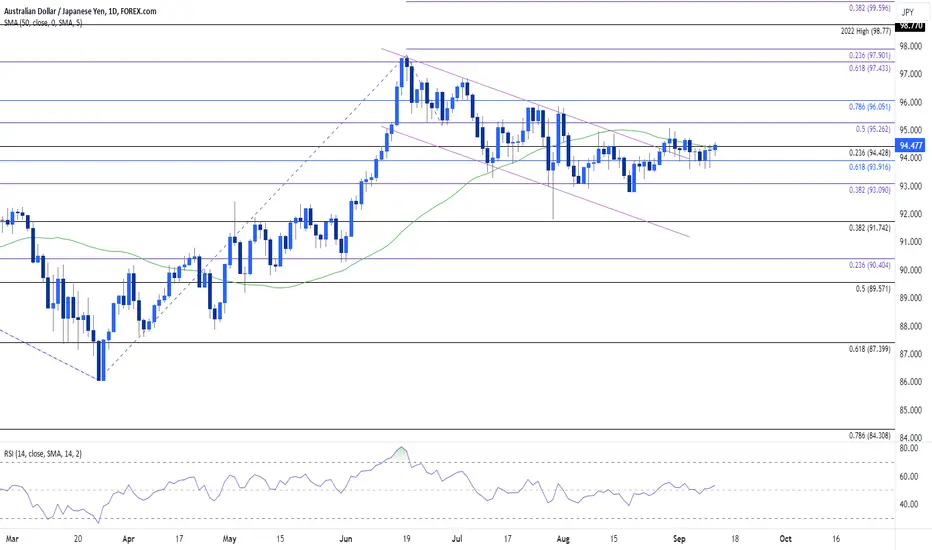This screenshot has width=932, height=550.
Task: Select the late-March low candle near 86
Action: tap(100, 361)
